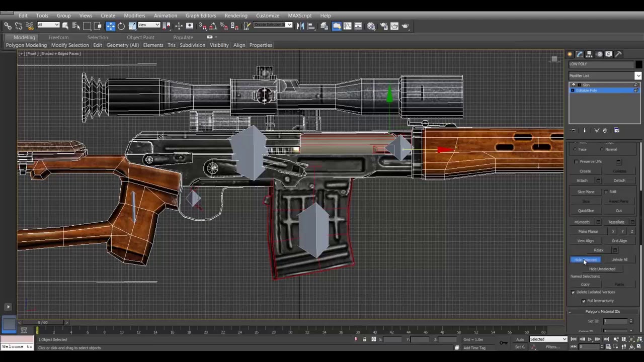The image size is (644, 362).
Task: Click the Hide Unselected button
Action: tap(602, 269)
